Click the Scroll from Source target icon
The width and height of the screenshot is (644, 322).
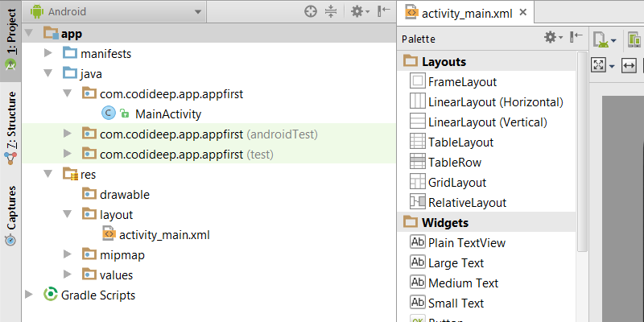[x=311, y=12]
